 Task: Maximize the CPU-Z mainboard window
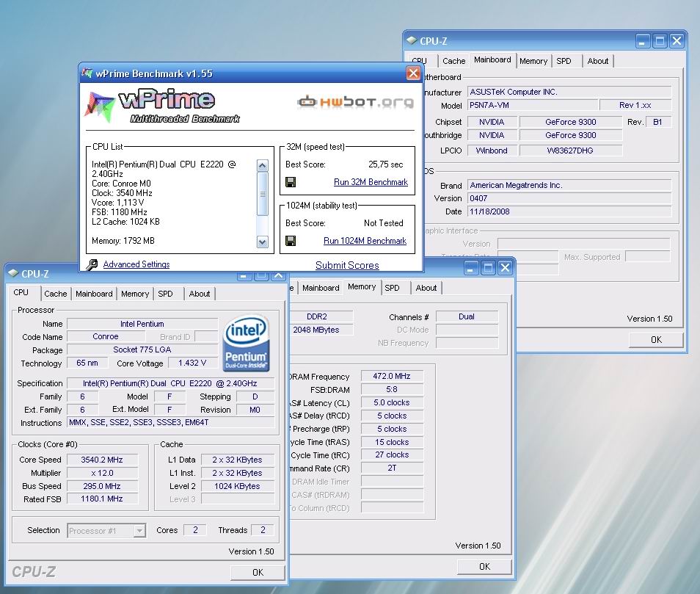660,41
